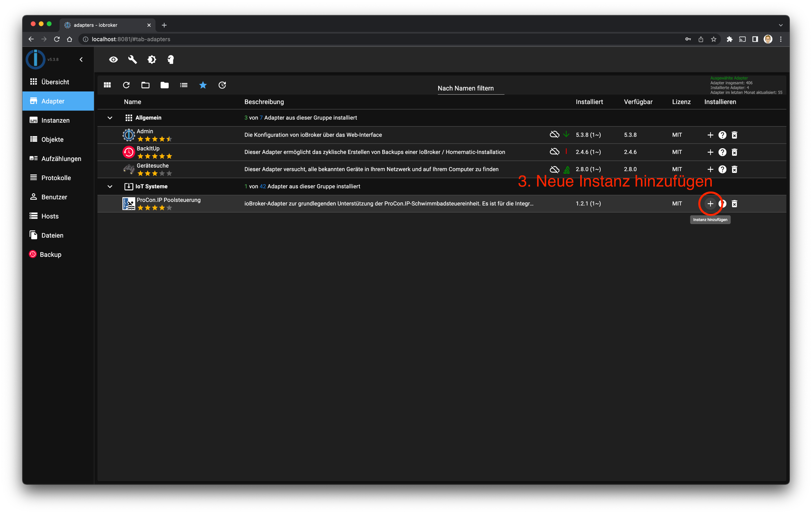Click the wrench settings icon
812x514 pixels.
[132, 60]
